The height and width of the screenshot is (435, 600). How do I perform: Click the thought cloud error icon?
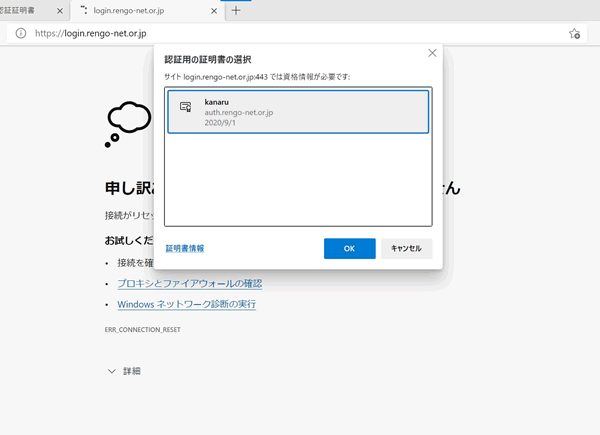click(128, 123)
